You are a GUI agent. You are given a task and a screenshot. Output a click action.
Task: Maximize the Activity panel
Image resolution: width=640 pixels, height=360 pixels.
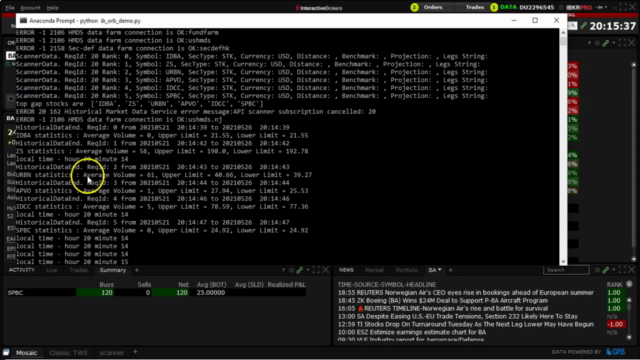[x=316, y=270]
